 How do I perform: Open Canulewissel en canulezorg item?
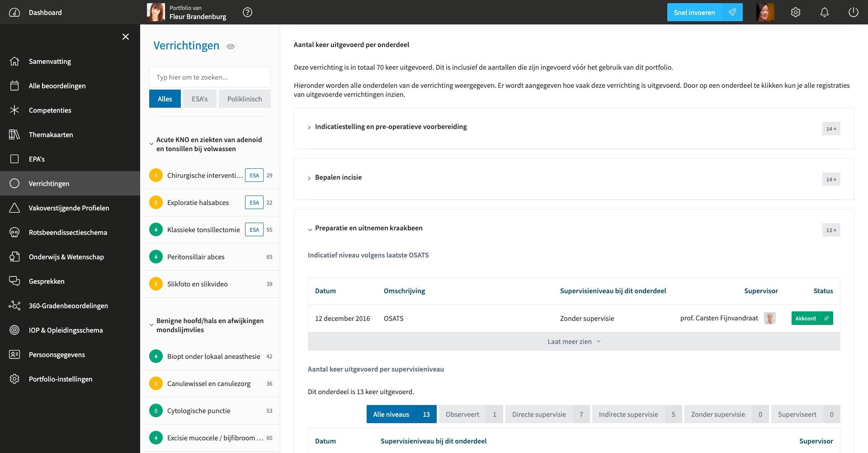click(210, 383)
